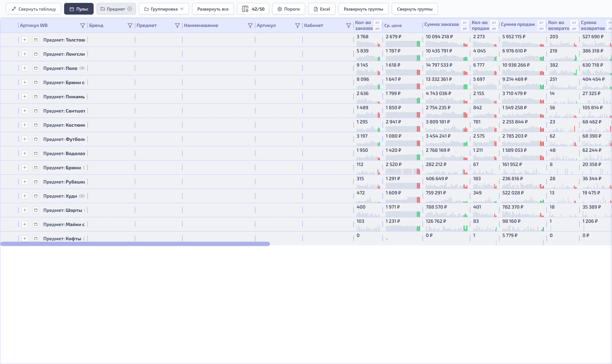612x364 pixels.
Task: Remove Предмет grouping with the x icon
Action: pyautogui.click(x=130, y=9)
